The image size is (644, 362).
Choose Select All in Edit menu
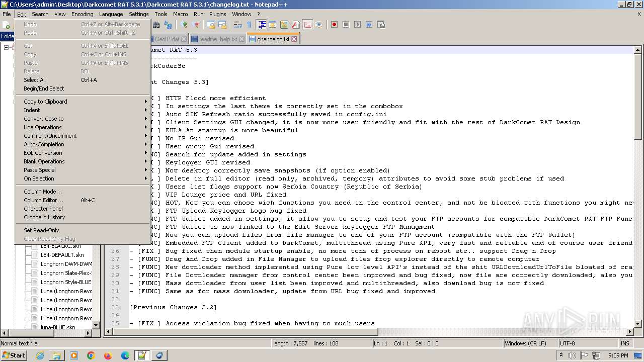click(x=83, y=80)
